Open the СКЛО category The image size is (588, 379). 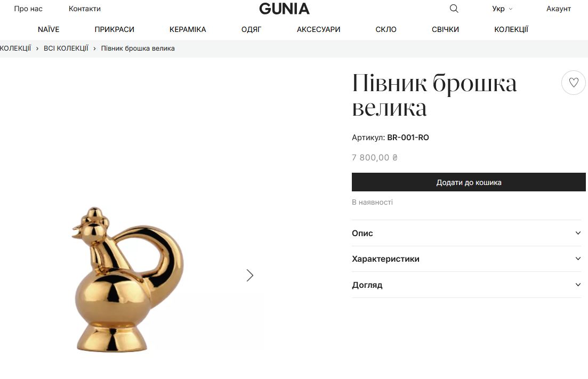pyautogui.click(x=386, y=29)
